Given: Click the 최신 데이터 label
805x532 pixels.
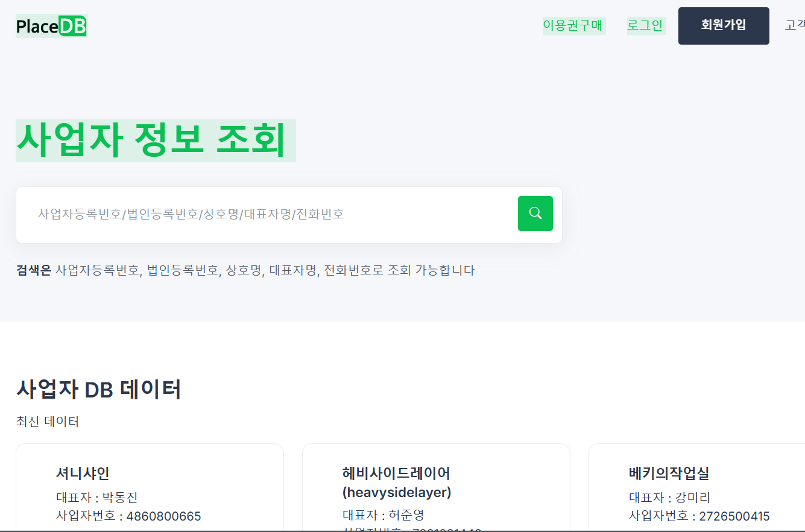Looking at the screenshot, I should click(x=48, y=422).
